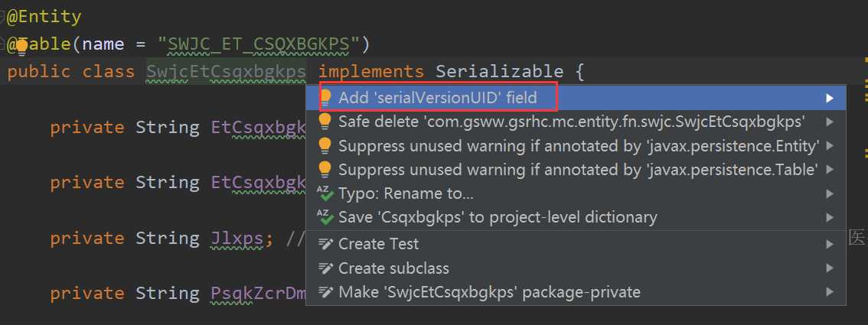Expand submenu arrow for Add 'serialVersionUID' field
Viewport: 868px width, 325px height.
(x=829, y=99)
